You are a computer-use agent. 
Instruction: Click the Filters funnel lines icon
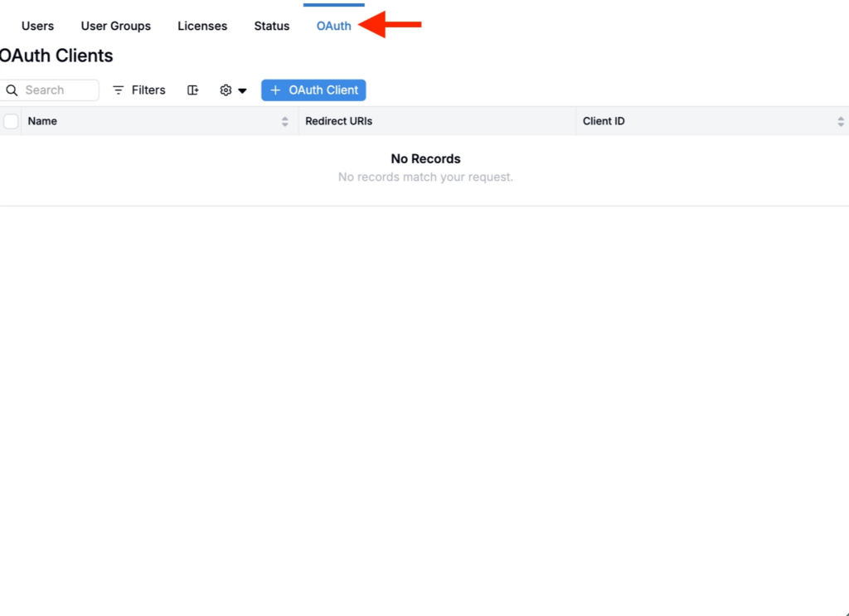click(118, 90)
